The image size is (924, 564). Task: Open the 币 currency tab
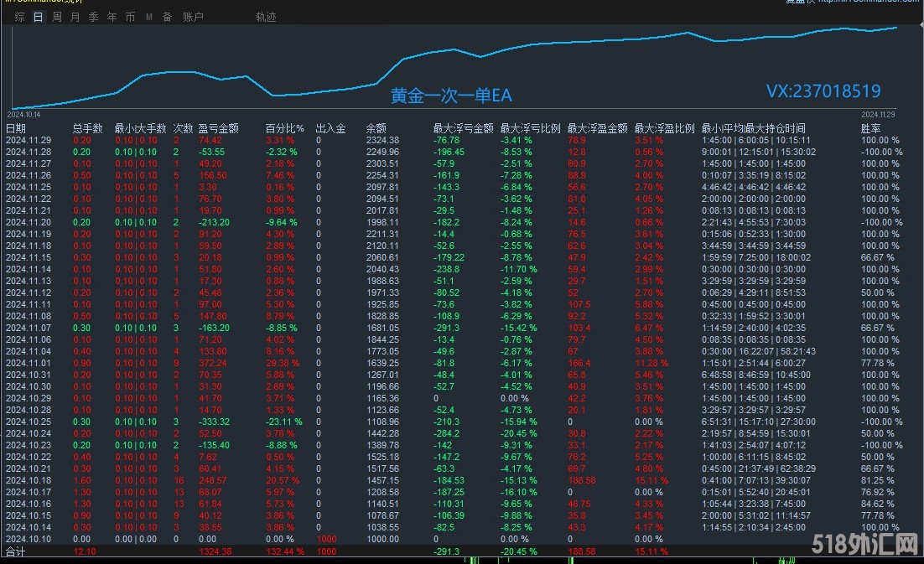[130, 17]
